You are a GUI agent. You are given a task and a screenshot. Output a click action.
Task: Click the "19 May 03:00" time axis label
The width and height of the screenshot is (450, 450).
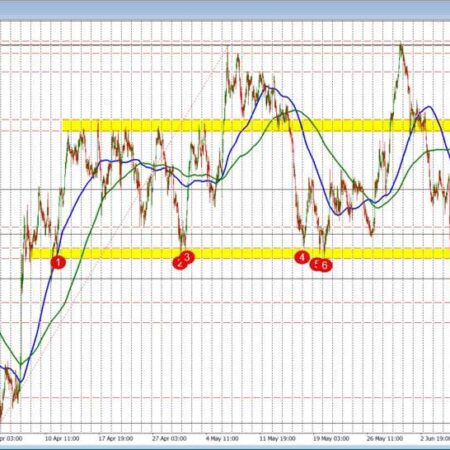(331, 438)
